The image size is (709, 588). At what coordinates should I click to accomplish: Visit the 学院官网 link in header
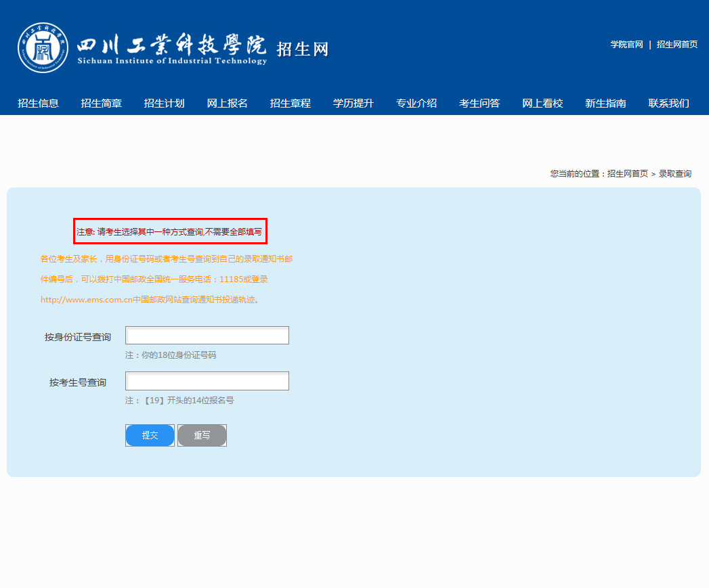point(626,45)
